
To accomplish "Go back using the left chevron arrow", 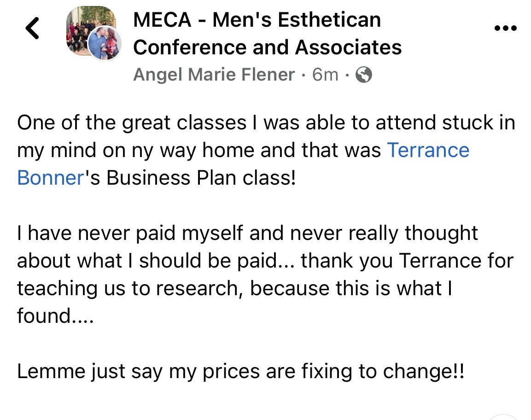I will point(32,28).
